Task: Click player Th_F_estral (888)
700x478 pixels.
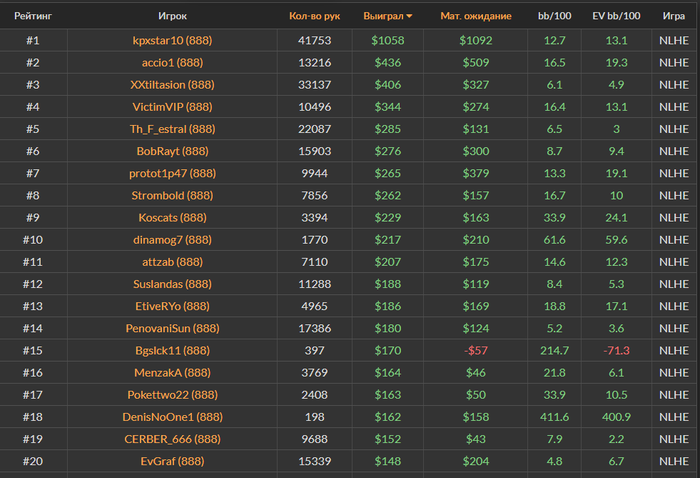Action: coord(172,129)
